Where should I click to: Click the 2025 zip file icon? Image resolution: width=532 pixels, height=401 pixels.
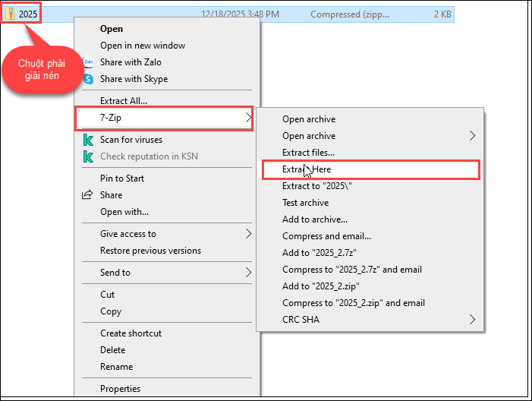(x=11, y=13)
